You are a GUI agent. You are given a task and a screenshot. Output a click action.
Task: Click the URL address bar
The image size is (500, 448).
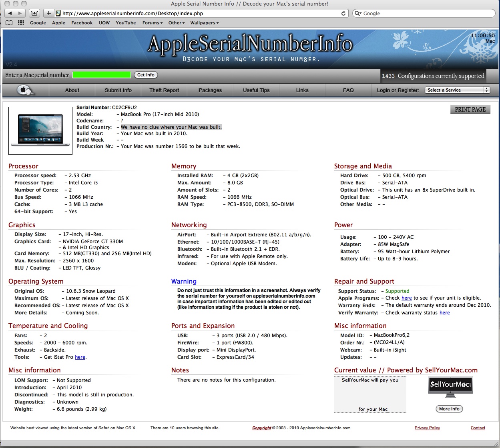[x=201, y=13]
